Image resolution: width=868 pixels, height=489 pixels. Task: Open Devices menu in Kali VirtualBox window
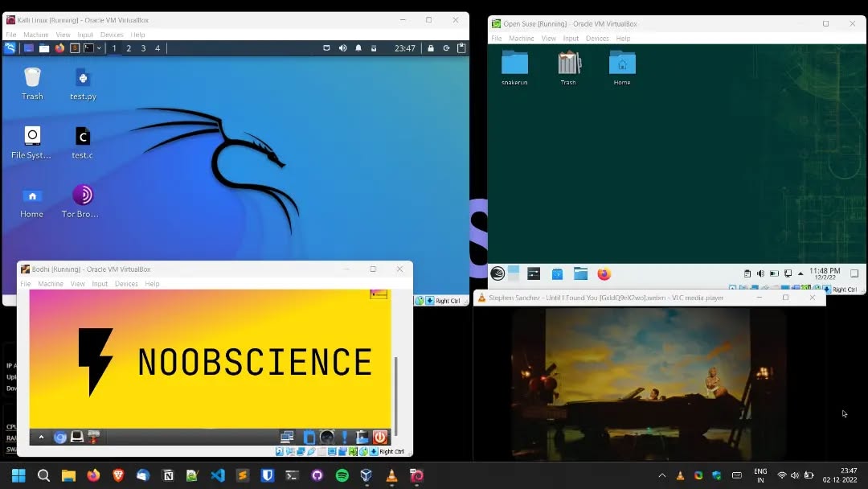tap(112, 35)
